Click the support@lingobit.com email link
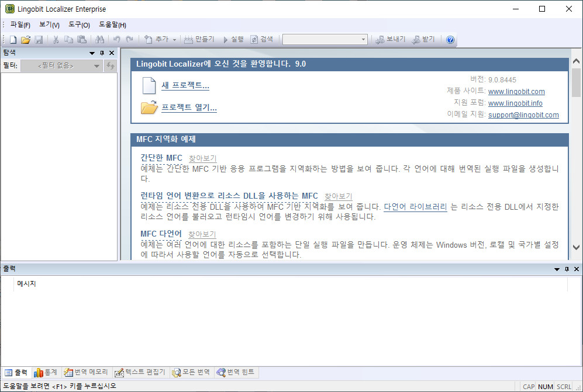Image resolution: width=583 pixels, height=392 pixels. point(523,115)
